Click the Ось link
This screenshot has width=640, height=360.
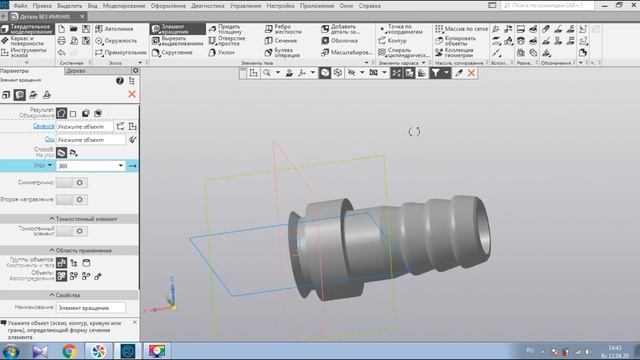(x=49, y=139)
